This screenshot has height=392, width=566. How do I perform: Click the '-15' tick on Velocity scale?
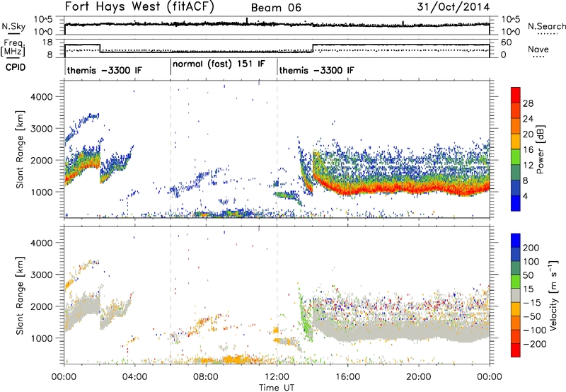coord(531,302)
